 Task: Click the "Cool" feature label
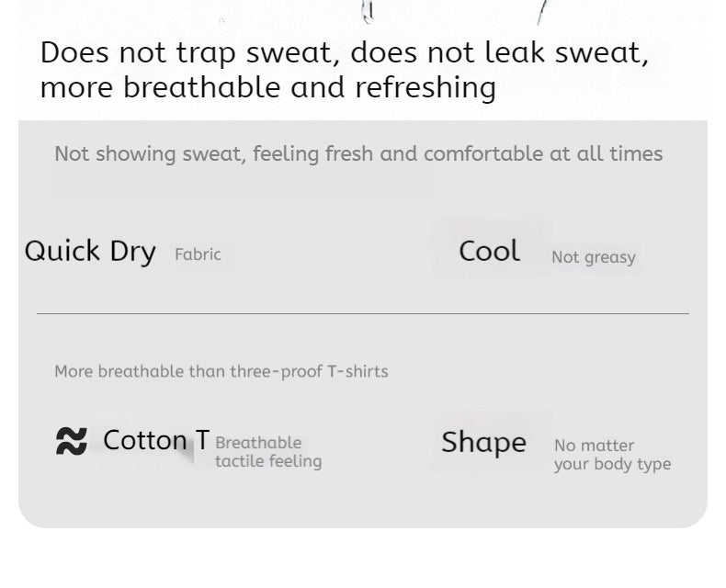489,251
